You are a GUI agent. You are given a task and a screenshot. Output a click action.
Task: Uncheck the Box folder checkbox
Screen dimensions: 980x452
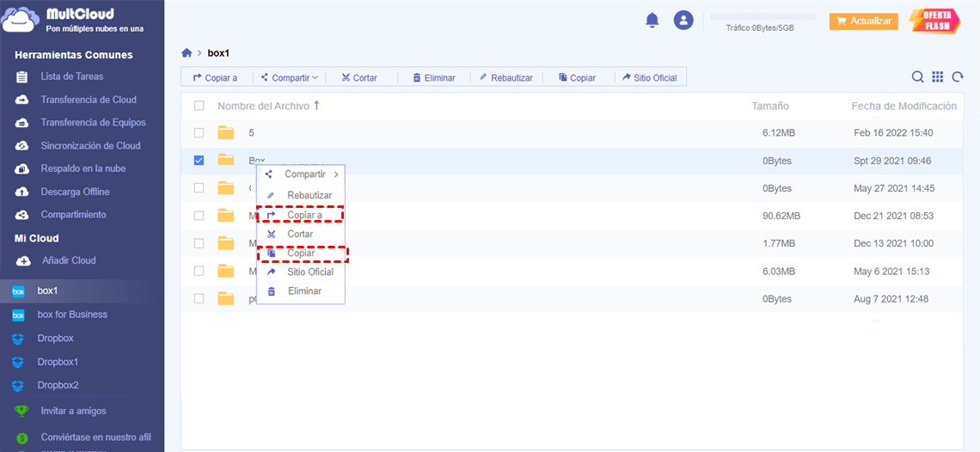coord(199,161)
